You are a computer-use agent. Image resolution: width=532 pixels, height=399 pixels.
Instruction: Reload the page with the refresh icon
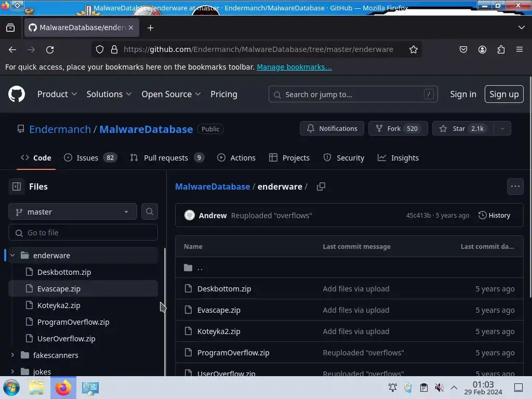50,49
